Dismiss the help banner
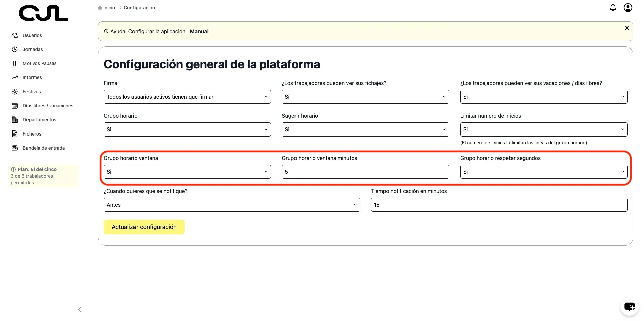This screenshot has height=321, width=644. (627, 28)
